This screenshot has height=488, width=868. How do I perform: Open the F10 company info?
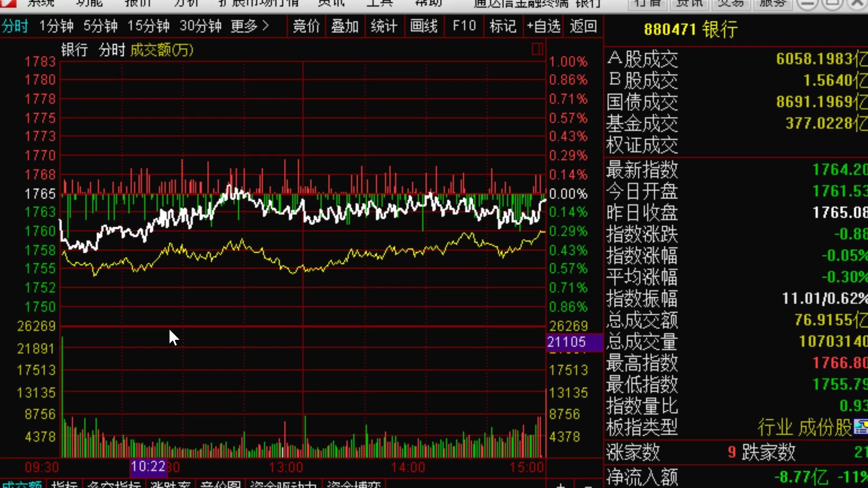pyautogui.click(x=464, y=26)
